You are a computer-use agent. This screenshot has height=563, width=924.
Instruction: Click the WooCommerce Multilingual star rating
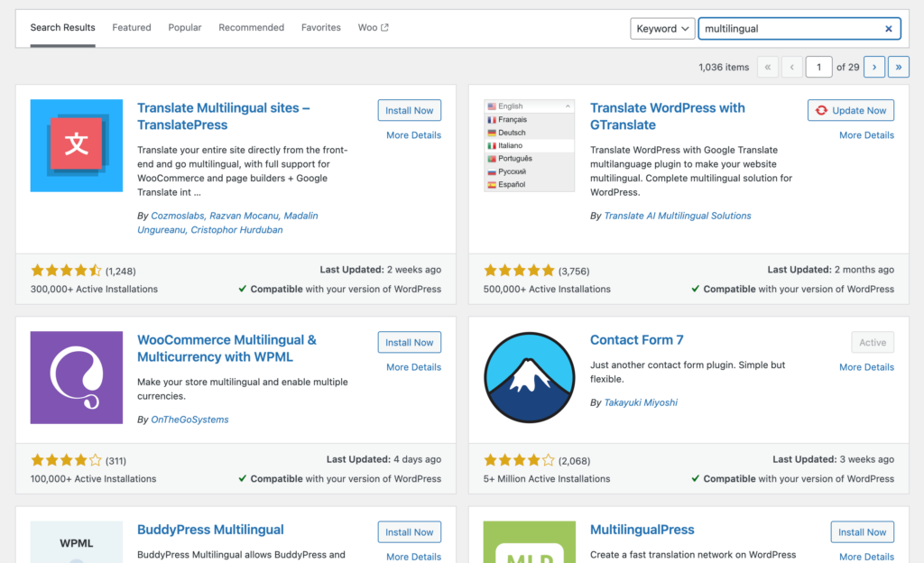66,460
